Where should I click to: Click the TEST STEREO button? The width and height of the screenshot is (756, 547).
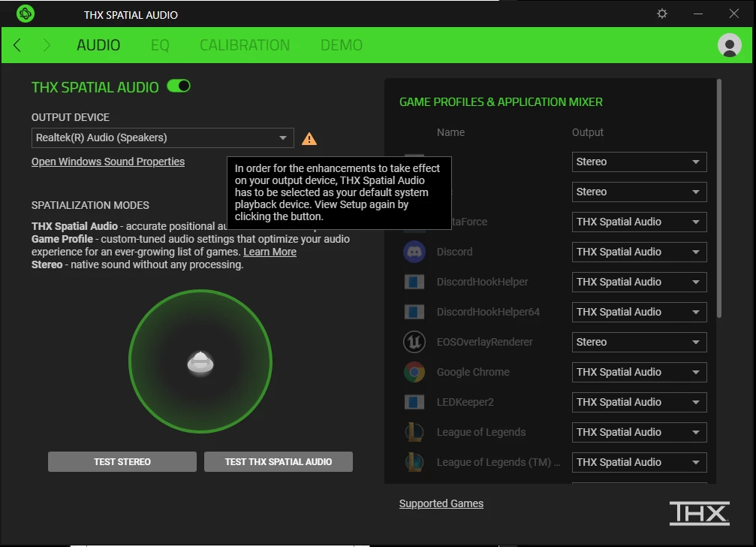tap(122, 461)
